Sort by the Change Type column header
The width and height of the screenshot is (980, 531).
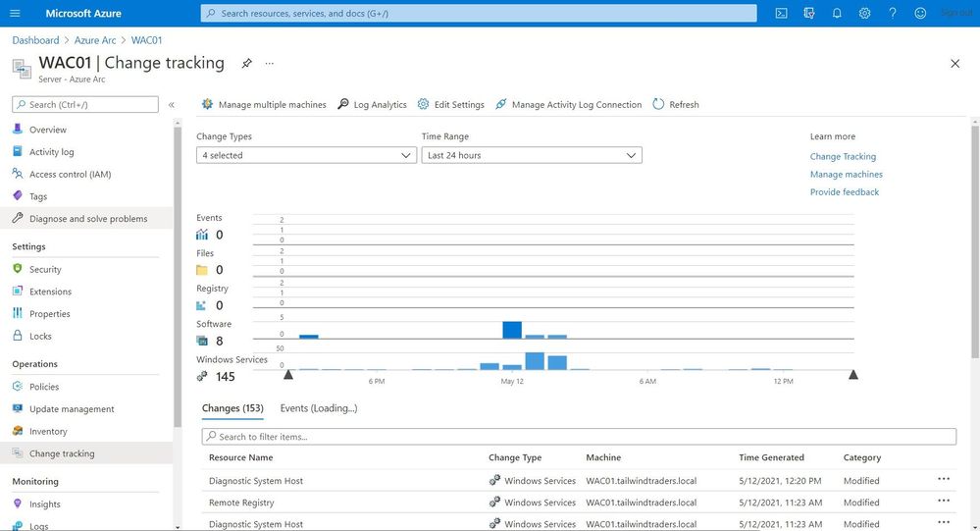[x=515, y=457]
